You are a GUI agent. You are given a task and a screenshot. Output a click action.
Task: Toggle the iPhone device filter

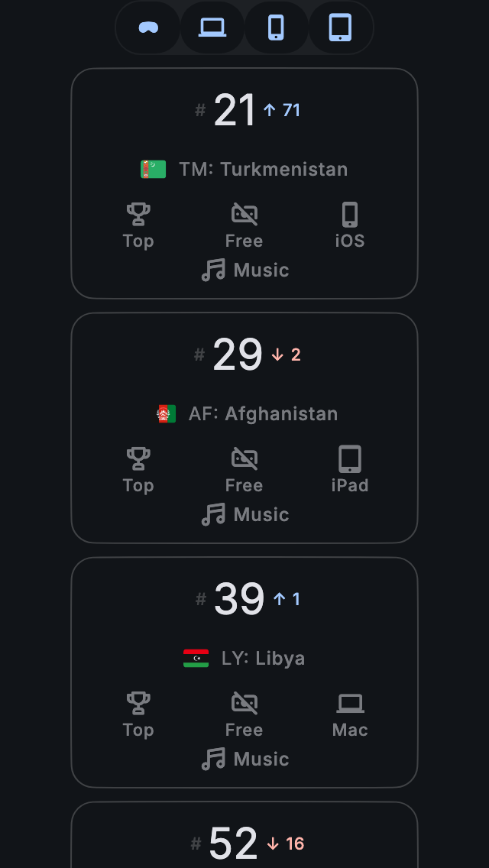[x=277, y=28]
